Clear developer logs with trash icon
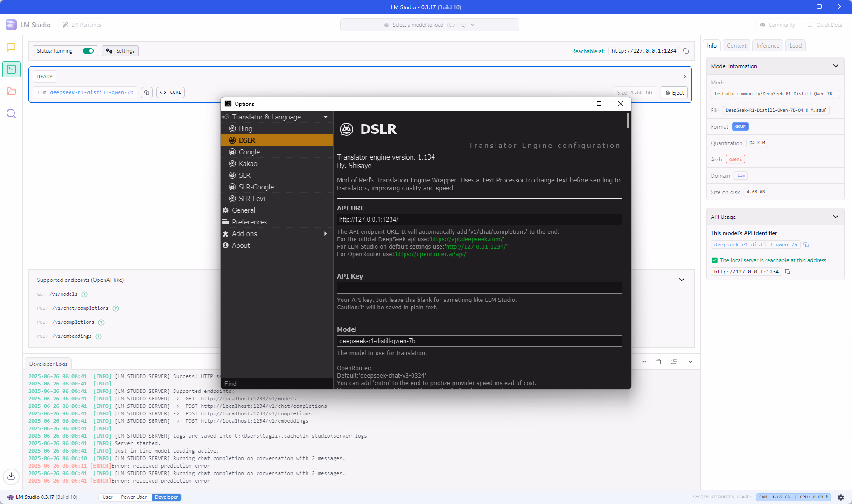This screenshot has width=852, height=504. point(659,362)
